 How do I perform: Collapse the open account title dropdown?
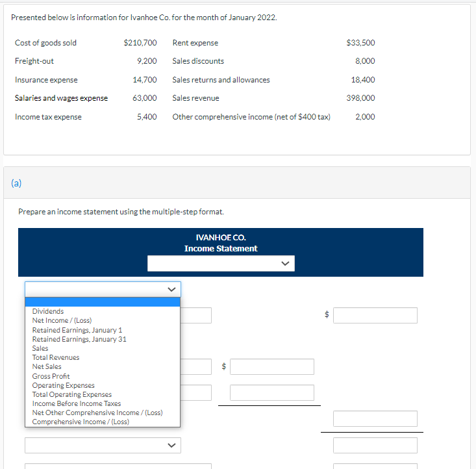coord(103,289)
